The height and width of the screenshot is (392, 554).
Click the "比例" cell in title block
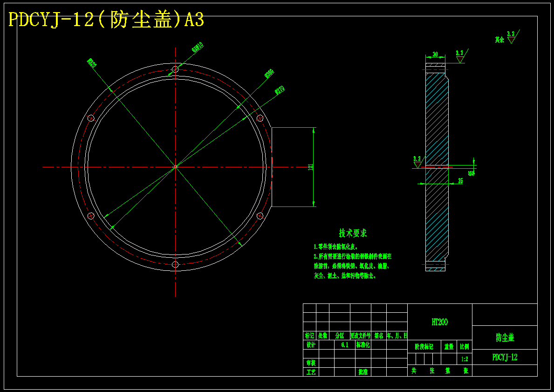click(465, 346)
